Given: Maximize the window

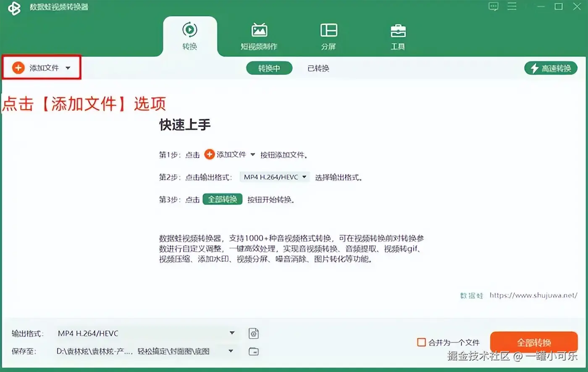Looking at the screenshot, I should pos(559,6).
